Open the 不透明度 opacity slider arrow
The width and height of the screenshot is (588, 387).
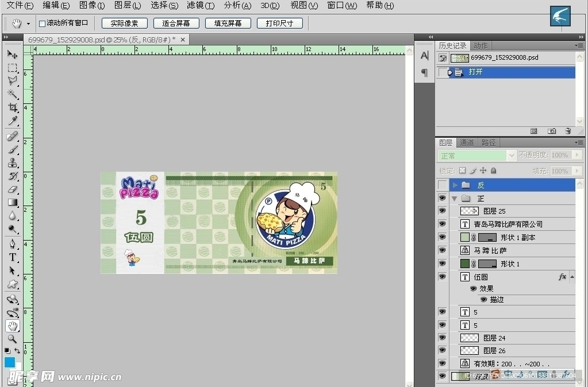tap(577, 155)
